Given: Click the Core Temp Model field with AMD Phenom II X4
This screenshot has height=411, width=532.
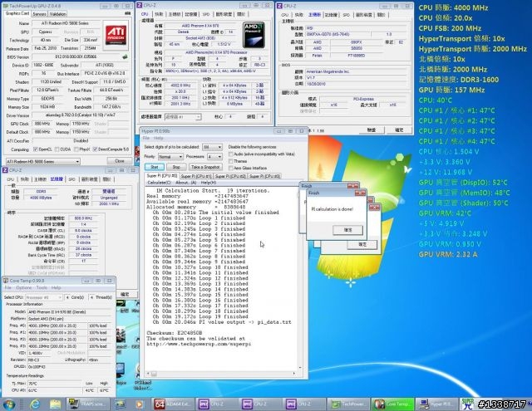Looking at the screenshot, I should (x=70, y=311).
